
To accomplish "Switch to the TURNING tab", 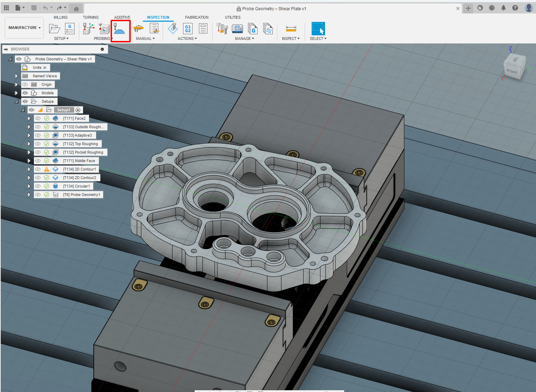I will tap(91, 17).
